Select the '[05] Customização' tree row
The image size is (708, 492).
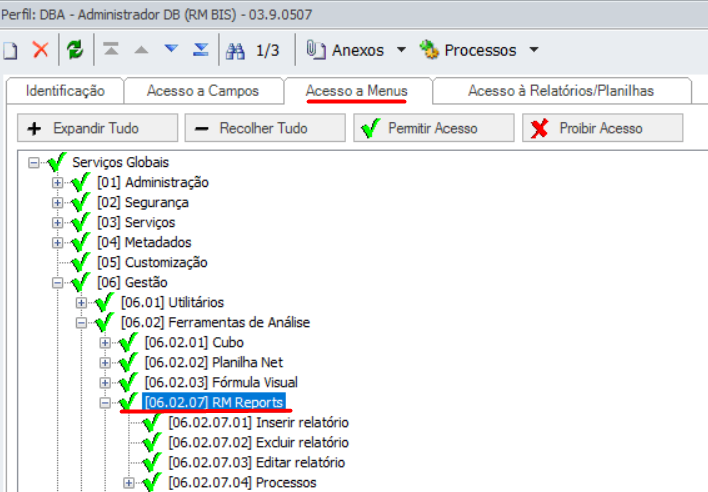point(152,262)
